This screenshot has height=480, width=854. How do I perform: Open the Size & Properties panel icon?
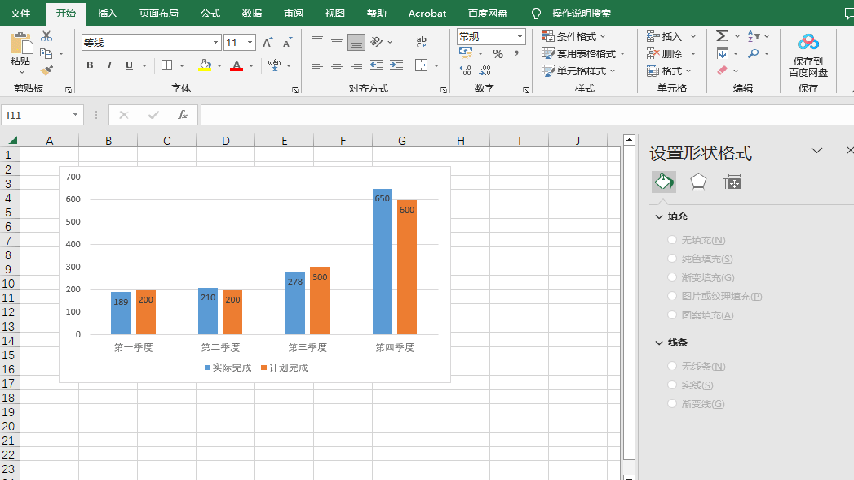(x=733, y=182)
